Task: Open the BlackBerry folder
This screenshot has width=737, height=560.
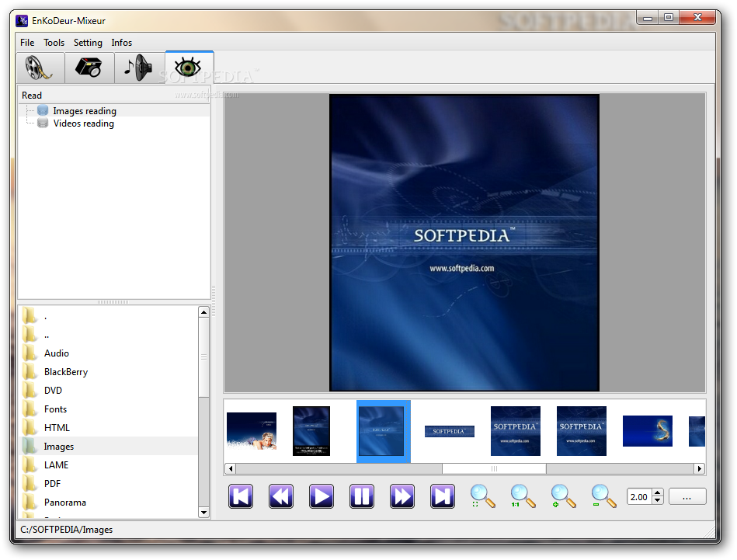Action: 66,372
